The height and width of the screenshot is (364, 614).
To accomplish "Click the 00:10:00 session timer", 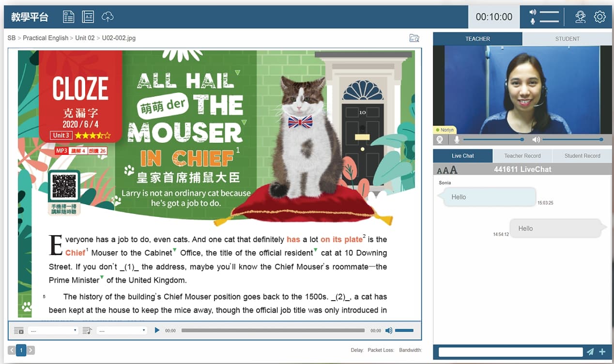I will 493,17.
